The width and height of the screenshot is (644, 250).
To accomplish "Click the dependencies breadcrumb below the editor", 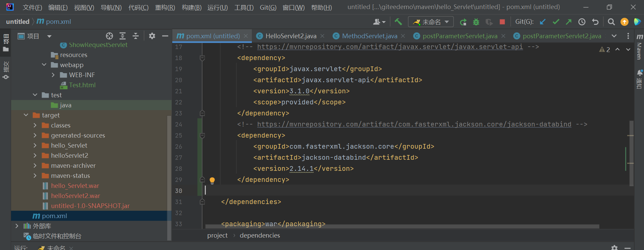I will pyautogui.click(x=260, y=235).
